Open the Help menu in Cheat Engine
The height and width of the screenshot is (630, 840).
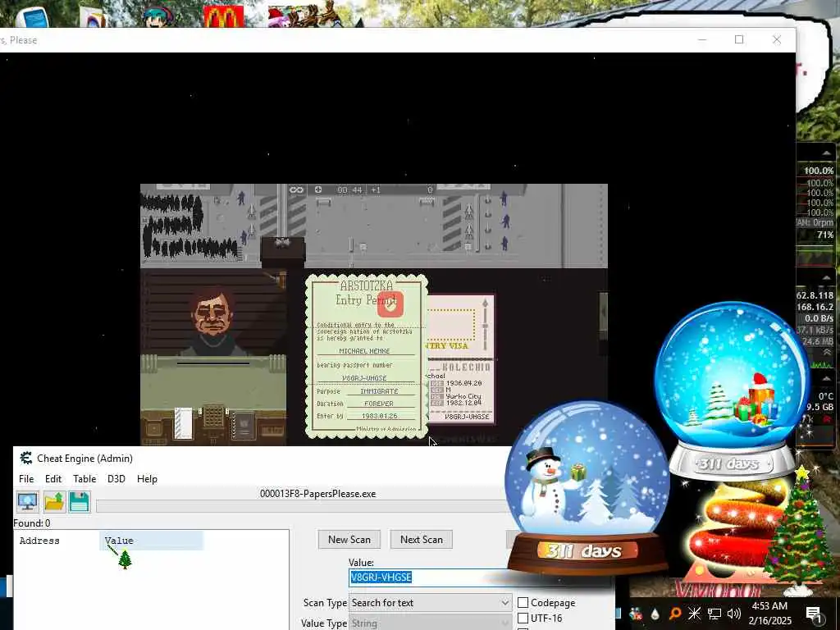148,479
